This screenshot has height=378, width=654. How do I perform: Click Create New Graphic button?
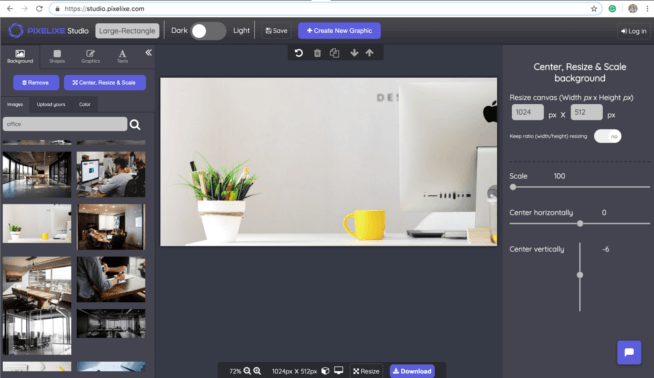[x=339, y=31]
